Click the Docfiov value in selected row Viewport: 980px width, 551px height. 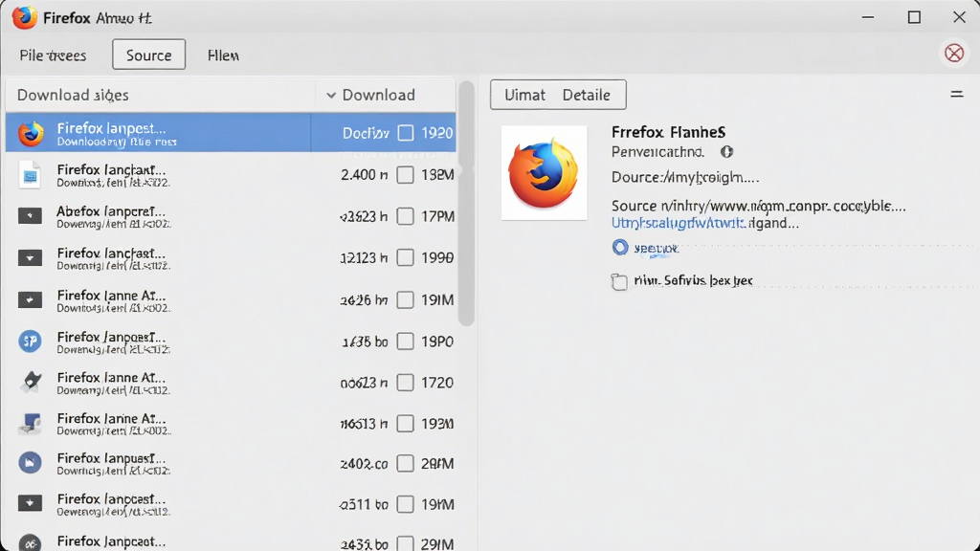click(366, 133)
